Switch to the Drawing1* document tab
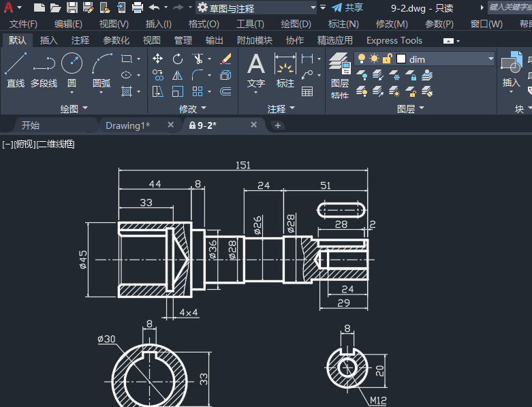The width and height of the screenshot is (532, 407). coord(127,125)
